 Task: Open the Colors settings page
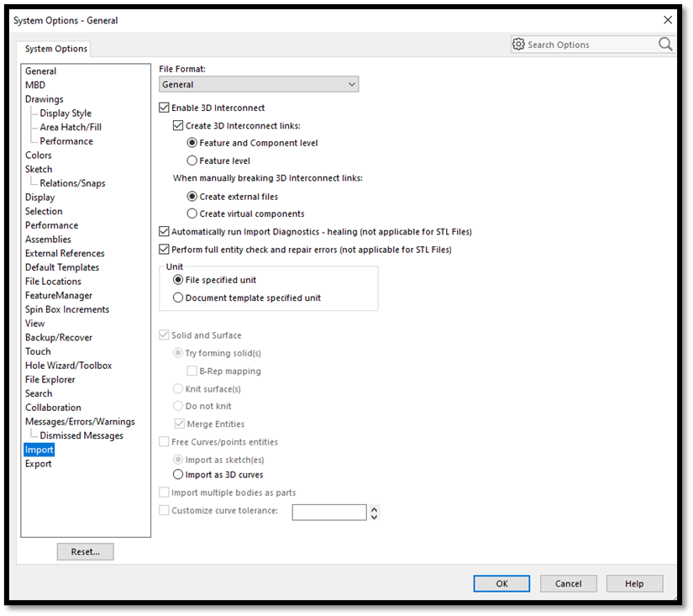point(38,155)
